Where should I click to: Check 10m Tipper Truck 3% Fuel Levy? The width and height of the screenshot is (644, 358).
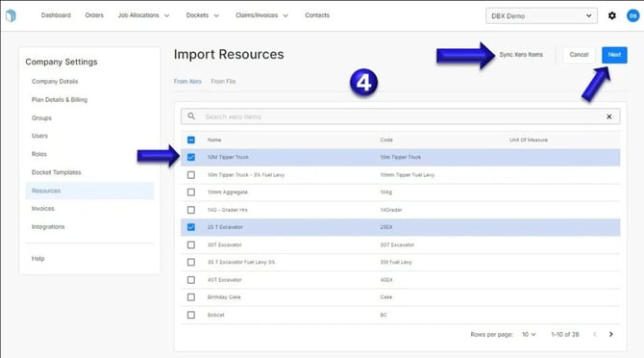click(x=191, y=175)
